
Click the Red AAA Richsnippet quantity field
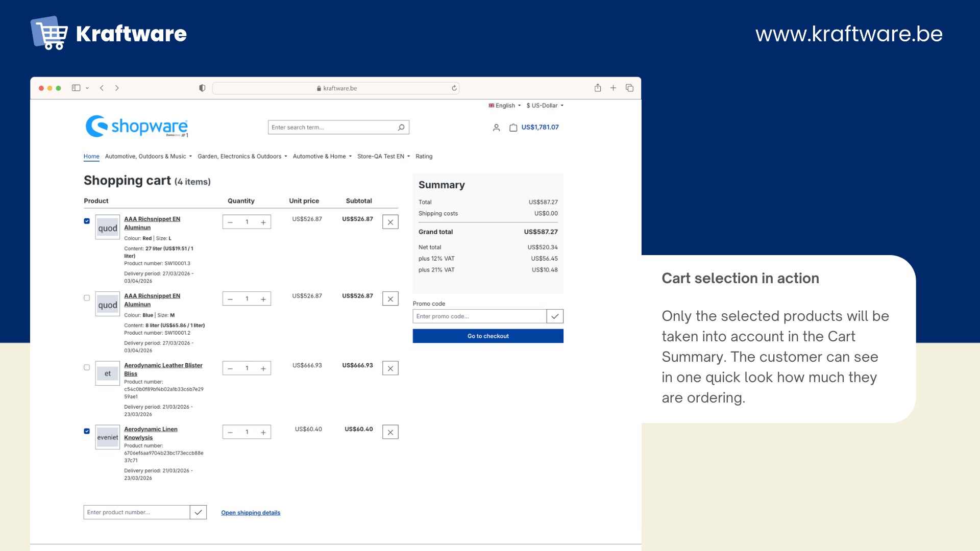[x=247, y=222]
